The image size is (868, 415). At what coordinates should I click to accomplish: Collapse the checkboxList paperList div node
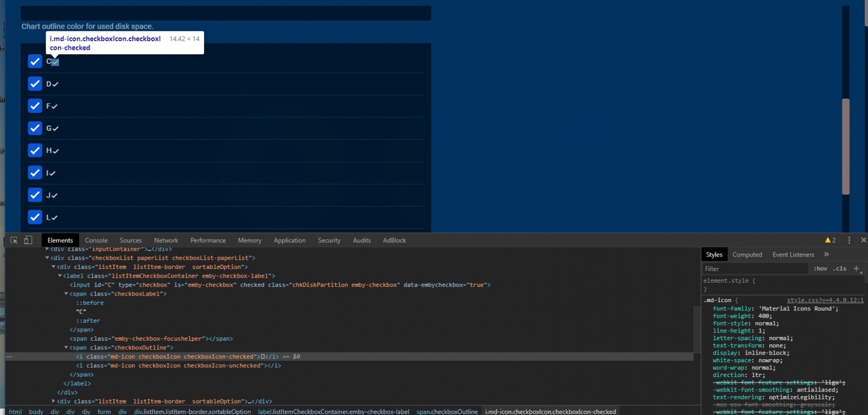[x=47, y=258]
